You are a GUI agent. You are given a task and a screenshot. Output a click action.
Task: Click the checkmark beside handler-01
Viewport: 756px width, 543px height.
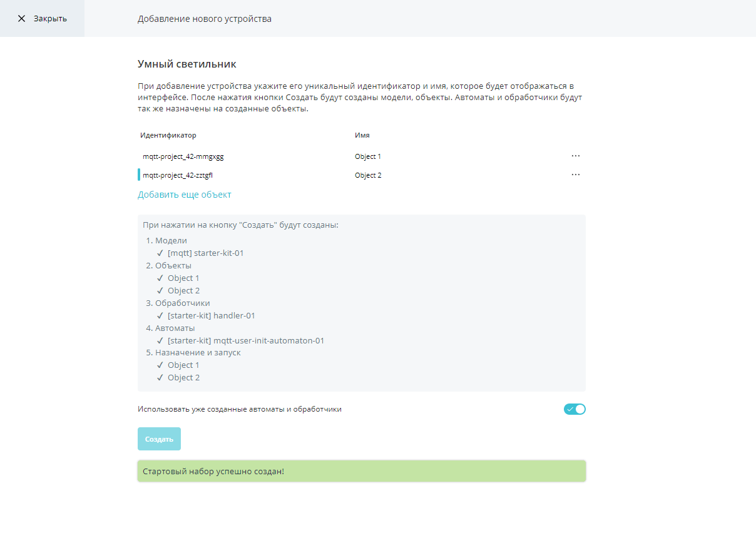[x=160, y=316]
